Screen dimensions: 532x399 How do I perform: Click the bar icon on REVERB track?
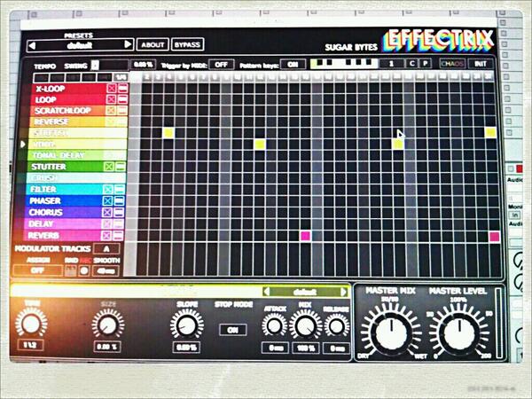118,236
